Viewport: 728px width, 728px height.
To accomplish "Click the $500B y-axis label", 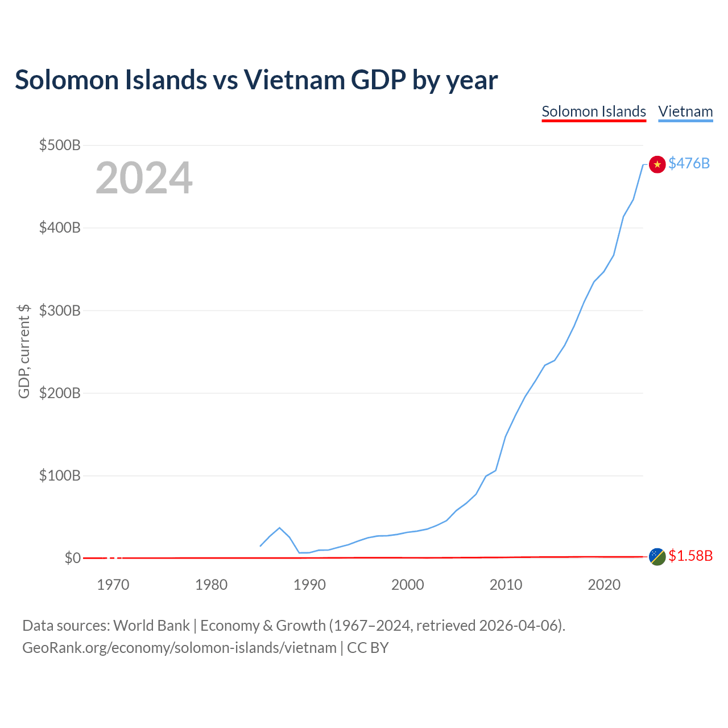I will (x=60, y=145).
